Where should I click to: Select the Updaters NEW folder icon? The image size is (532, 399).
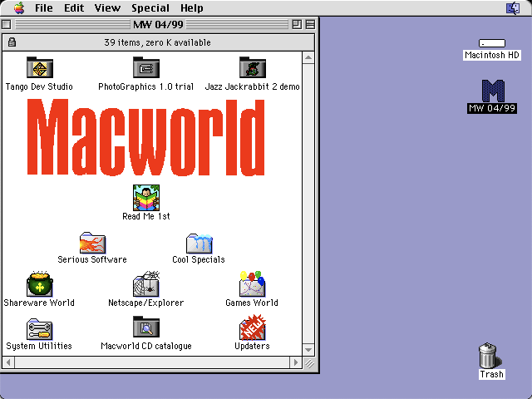(253, 328)
